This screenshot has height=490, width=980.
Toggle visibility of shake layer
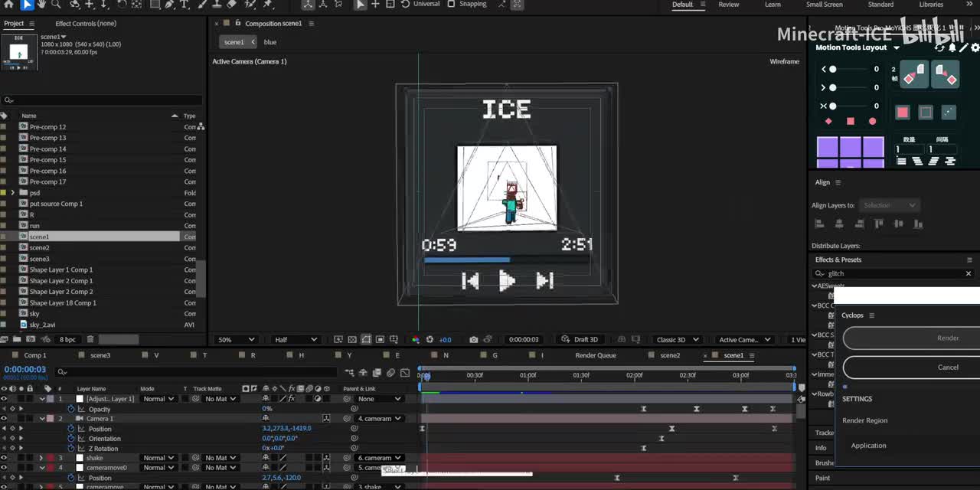tap(4, 458)
